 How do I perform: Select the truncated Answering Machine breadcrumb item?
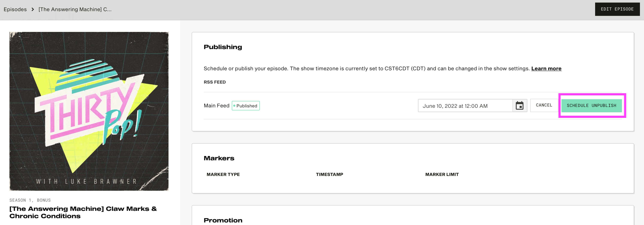pos(75,9)
